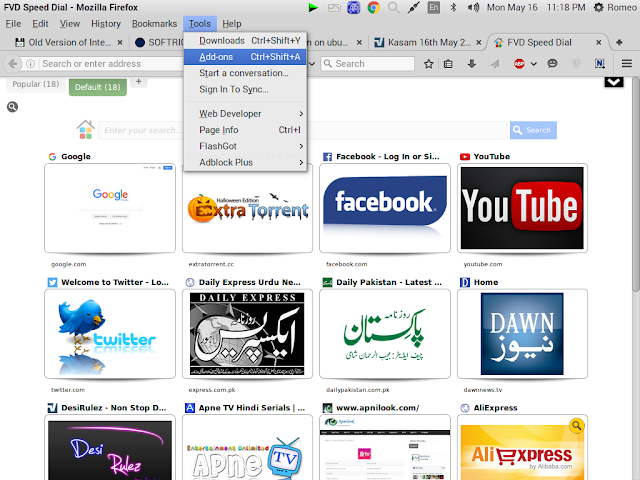Focus the toolbar Search box
The image size is (640, 480).
point(367,64)
